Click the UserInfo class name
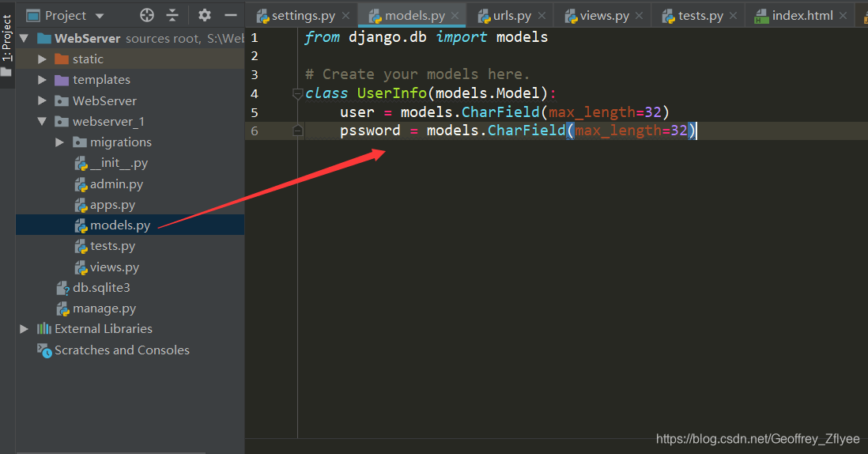This screenshot has width=868, height=454. tap(392, 93)
